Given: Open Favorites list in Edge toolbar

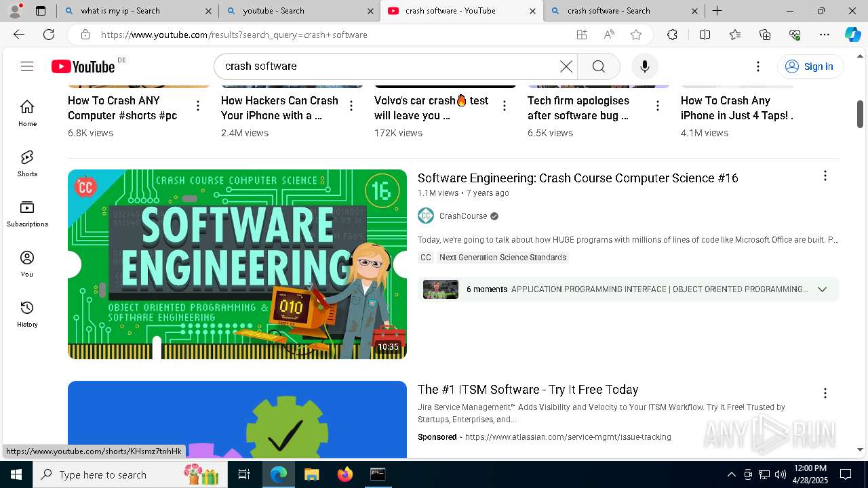Looking at the screenshot, I should coord(735,35).
